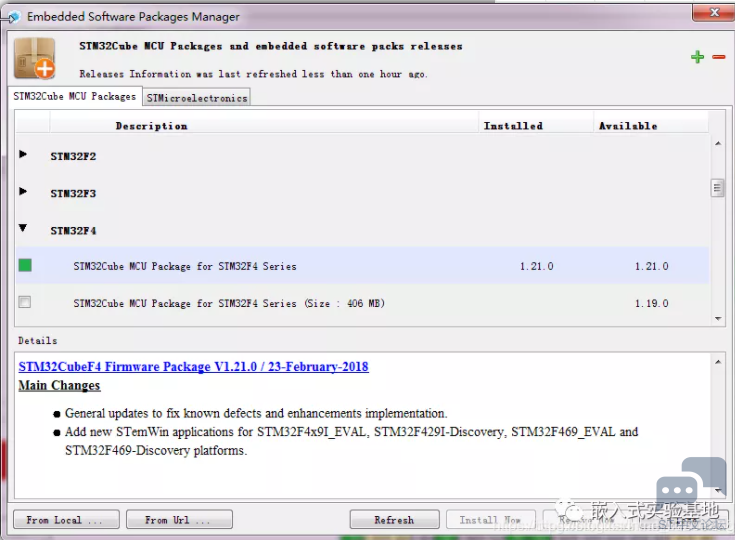Screen dimensions: 735x540
Task: Select package row with Size 406 MB
Action: click(x=362, y=303)
